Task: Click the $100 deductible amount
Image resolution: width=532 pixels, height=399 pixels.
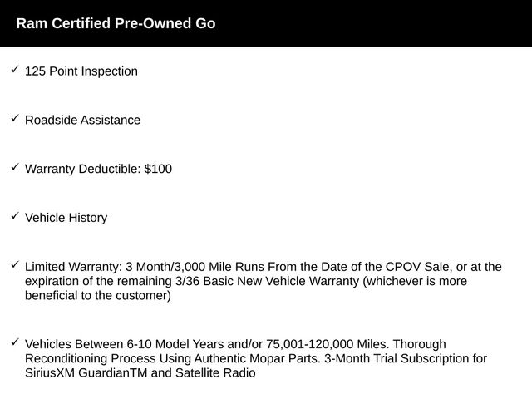Action: pos(158,169)
